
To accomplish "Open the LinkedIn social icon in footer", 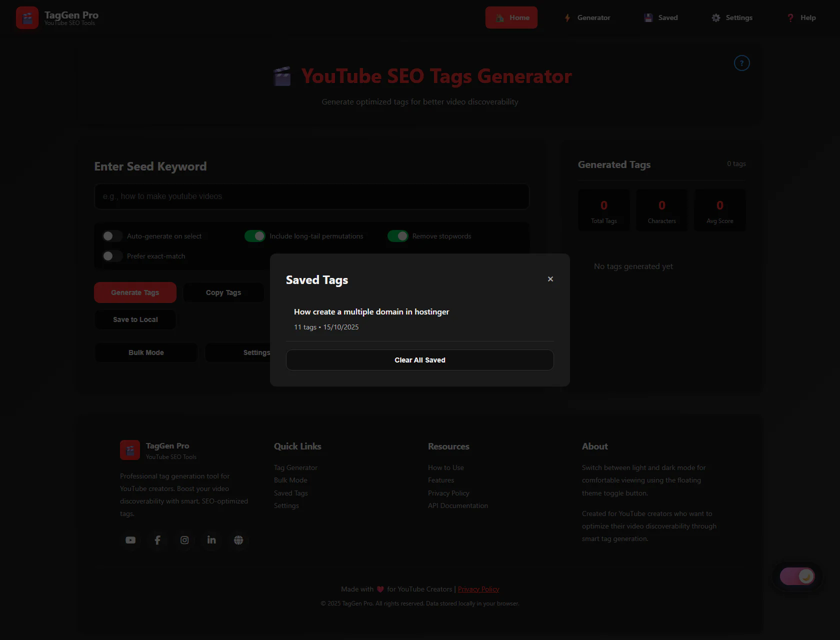I will pyautogui.click(x=211, y=540).
